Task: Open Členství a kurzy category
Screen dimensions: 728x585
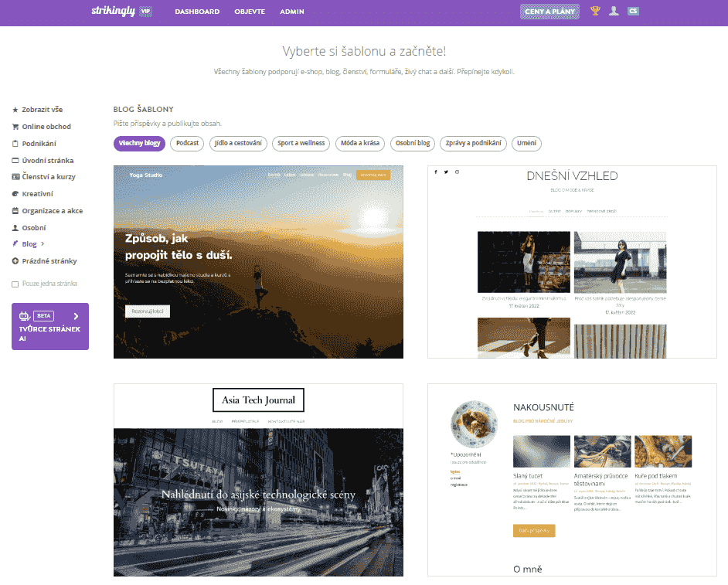Action: 49,176
